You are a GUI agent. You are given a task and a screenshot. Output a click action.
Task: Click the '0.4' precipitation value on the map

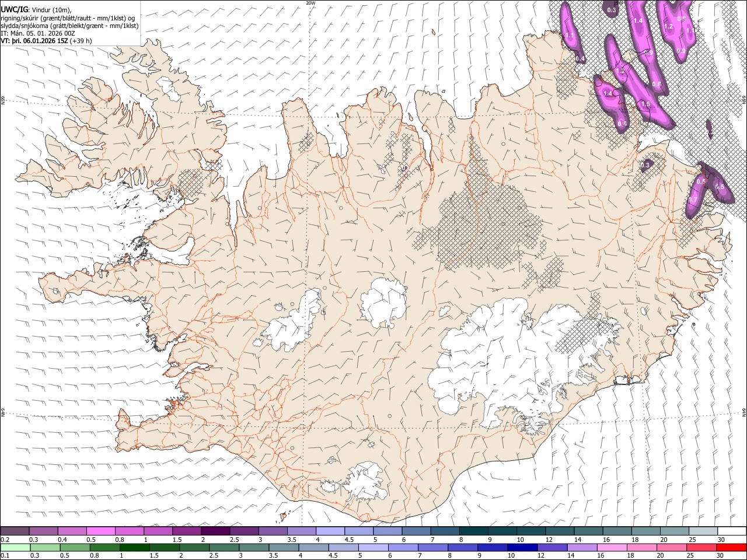click(x=580, y=58)
